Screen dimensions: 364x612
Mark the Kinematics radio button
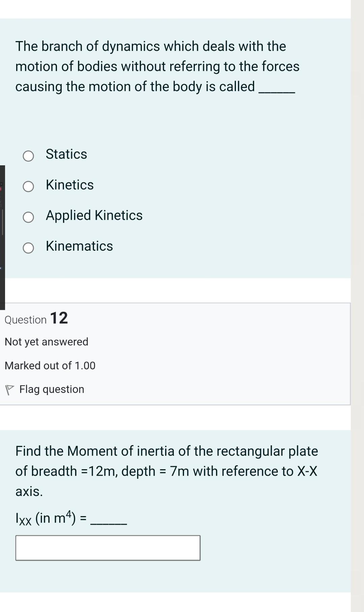(28, 248)
